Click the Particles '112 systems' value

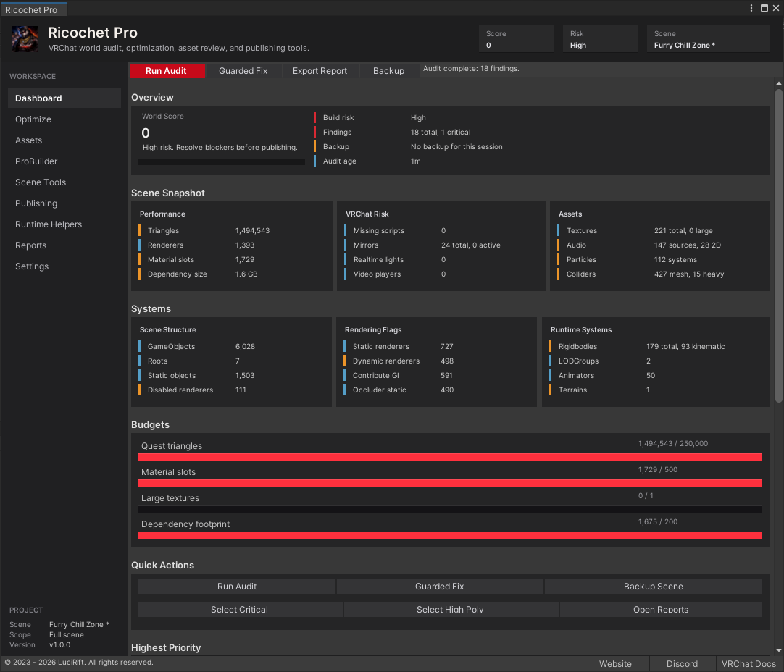(x=675, y=259)
